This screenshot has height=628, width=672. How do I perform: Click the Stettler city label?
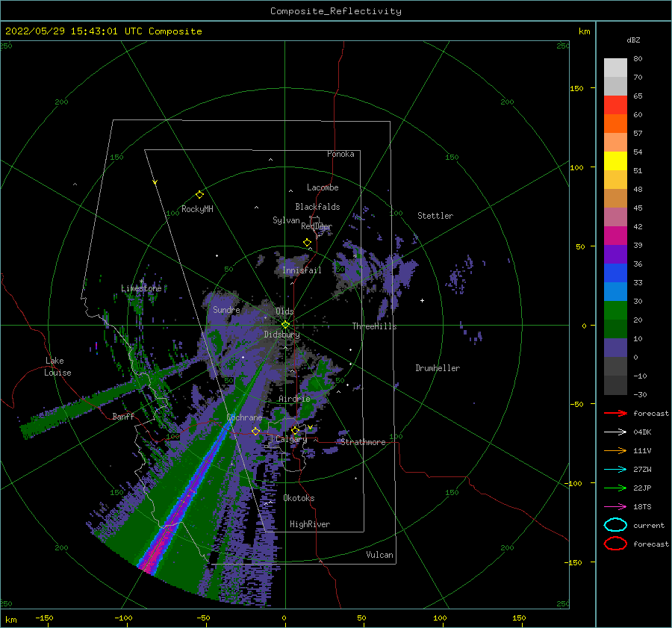(435, 216)
